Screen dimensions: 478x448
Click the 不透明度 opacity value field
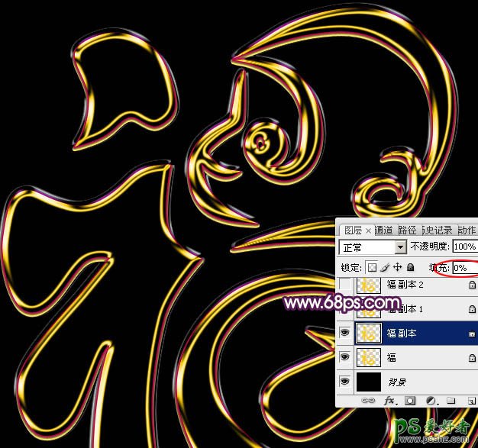tap(464, 247)
